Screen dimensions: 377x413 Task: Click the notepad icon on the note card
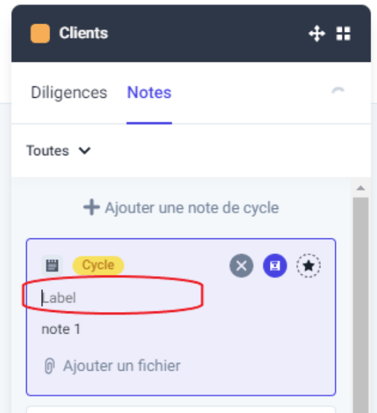coord(52,266)
